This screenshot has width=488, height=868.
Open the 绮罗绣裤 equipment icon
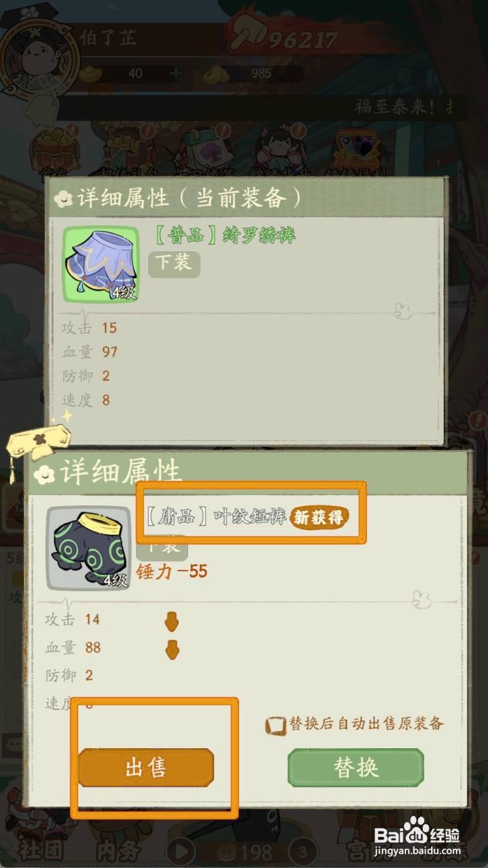[x=101, y=264]
